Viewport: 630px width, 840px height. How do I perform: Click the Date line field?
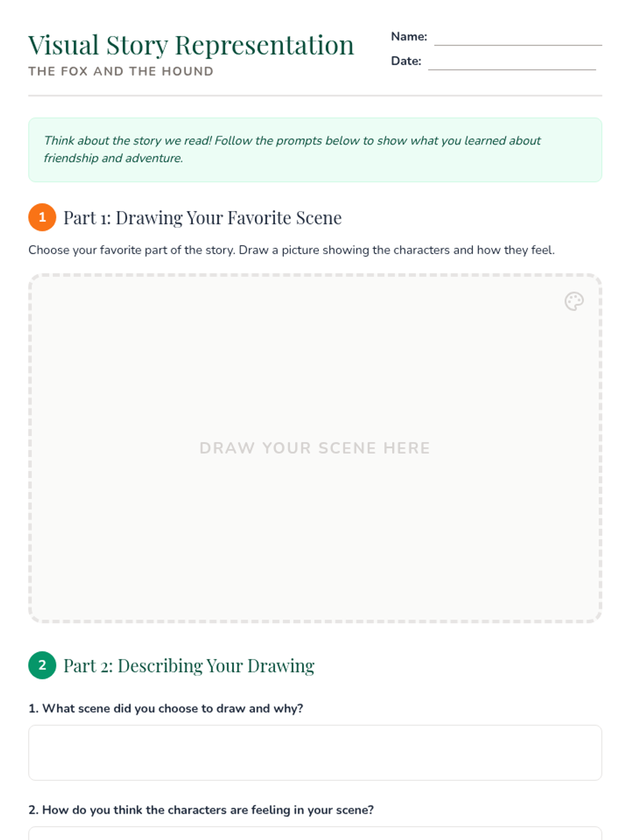512,62
